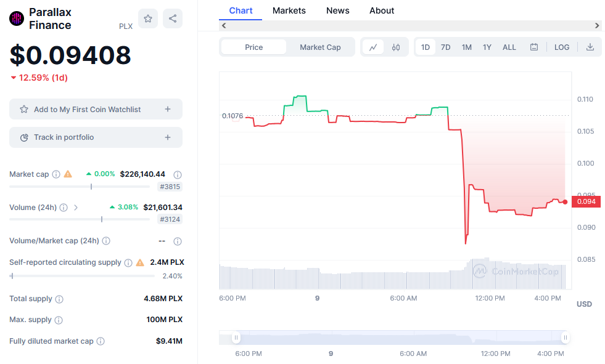Click the 4.68M PLX total supply value
The height and width of the screenshot is (364, 605).
point(163,299)
